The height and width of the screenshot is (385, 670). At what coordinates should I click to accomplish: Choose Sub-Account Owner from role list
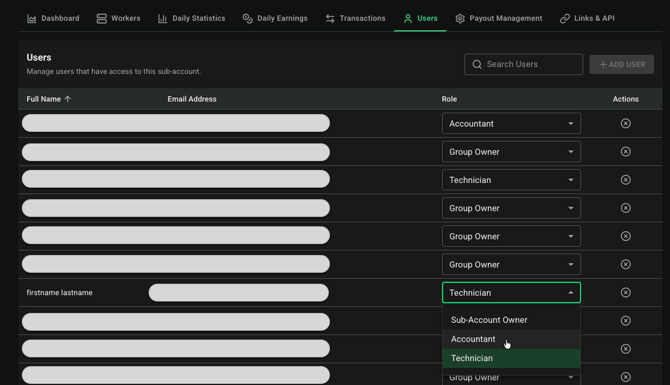click(x=511, y=320)
